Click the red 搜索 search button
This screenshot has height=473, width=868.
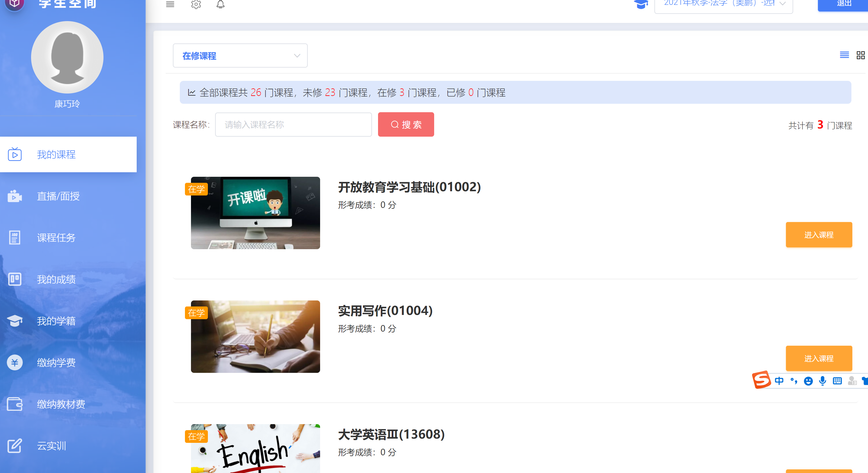click(406, 124)
